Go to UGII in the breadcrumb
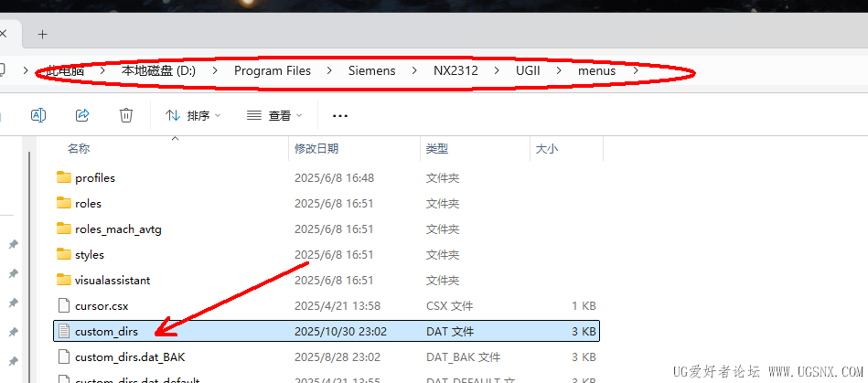Image resolution: width=868 pixels, height=383 pixels. coord(528,71)
